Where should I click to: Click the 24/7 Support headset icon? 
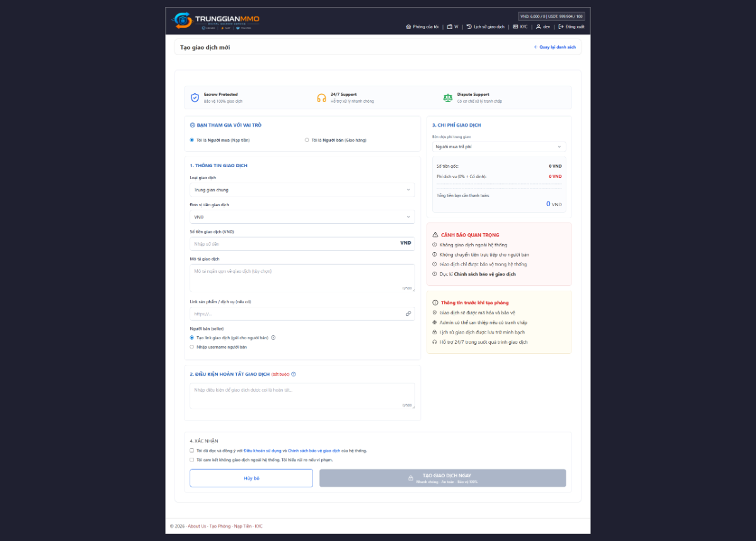pyautogui.click(x=321, y=98)
